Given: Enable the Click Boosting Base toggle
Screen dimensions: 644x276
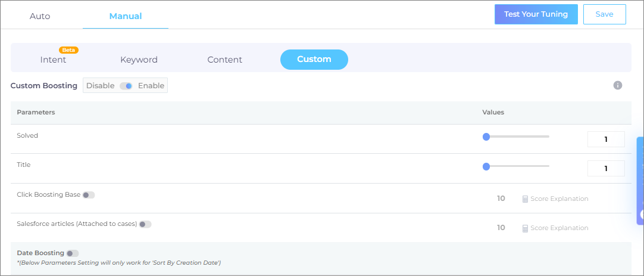Looking at the screenshot, I should 88,195.
